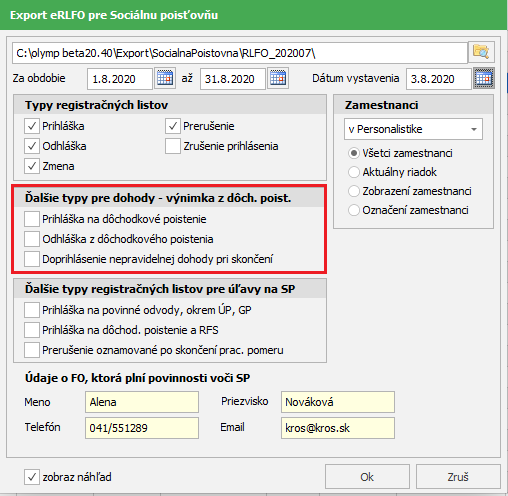Click the export path text field
Viewport: 508px width, 496px height.
(240, 53)
